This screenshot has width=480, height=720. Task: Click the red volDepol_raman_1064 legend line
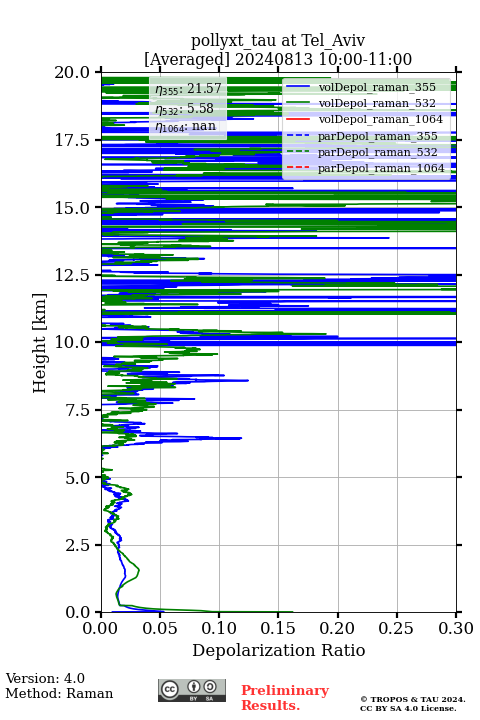coord(298,119)
